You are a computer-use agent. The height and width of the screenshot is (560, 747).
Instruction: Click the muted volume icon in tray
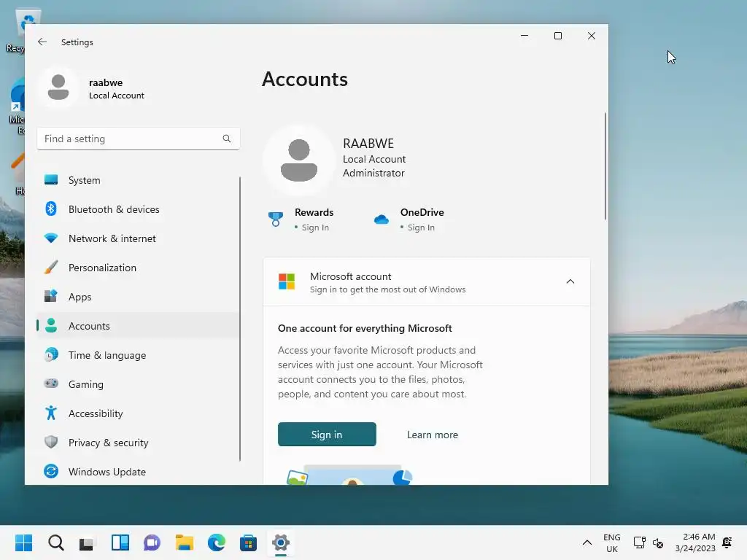[x=658, y=542]
